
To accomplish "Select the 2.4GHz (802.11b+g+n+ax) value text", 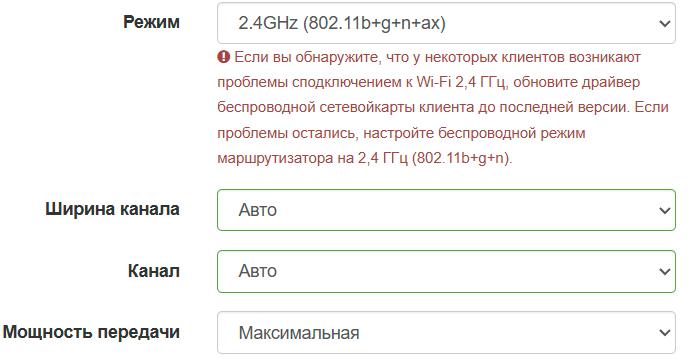I will tap(342, 23).
